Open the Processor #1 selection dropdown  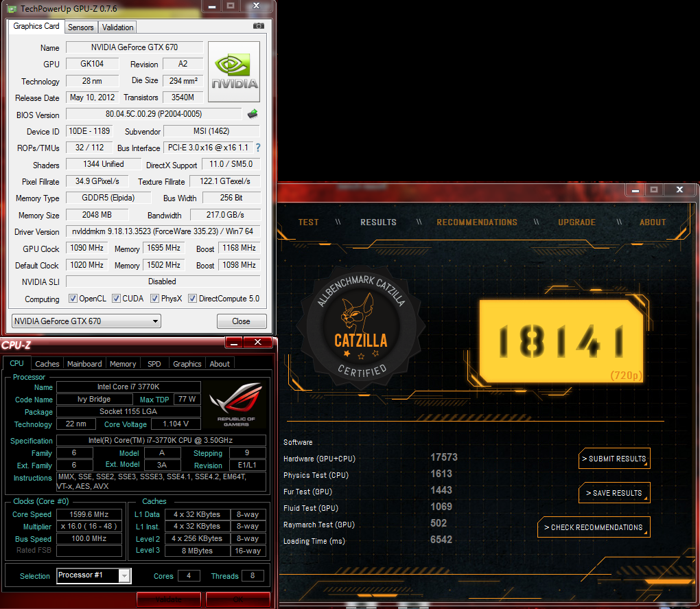tap(94, 575)
